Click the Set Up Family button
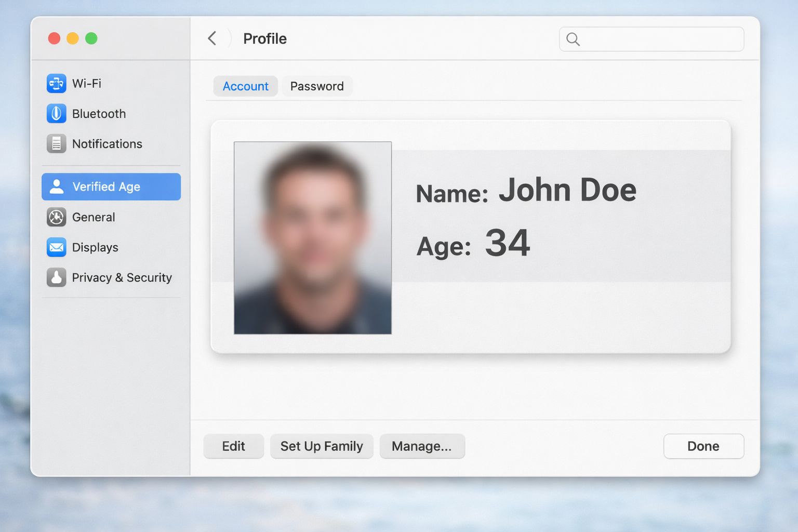The image size is (798, 532). click(322, 446)
